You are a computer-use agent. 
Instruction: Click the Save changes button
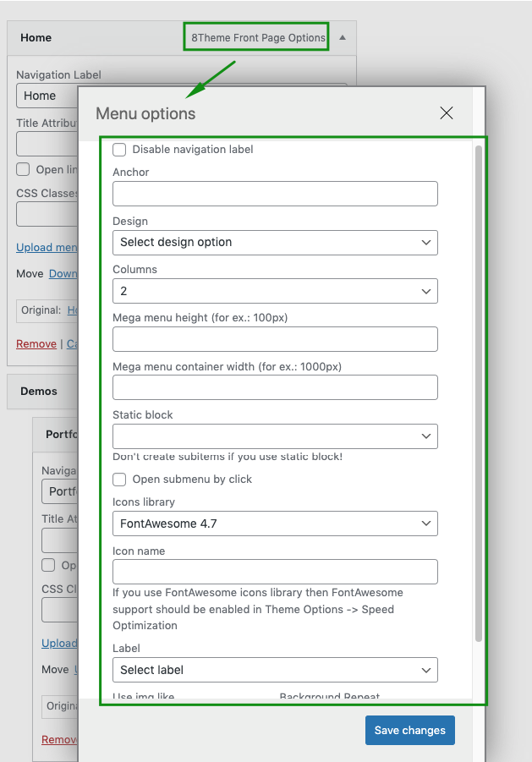[x=410, y=730]
